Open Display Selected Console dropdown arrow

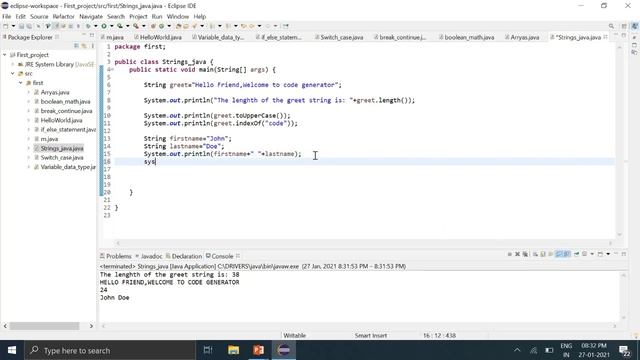point(592,254)
